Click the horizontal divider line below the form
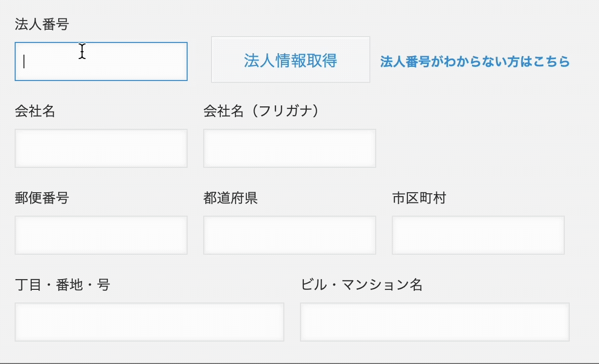The height and width of the screenshot is (364, 599). 299,363
